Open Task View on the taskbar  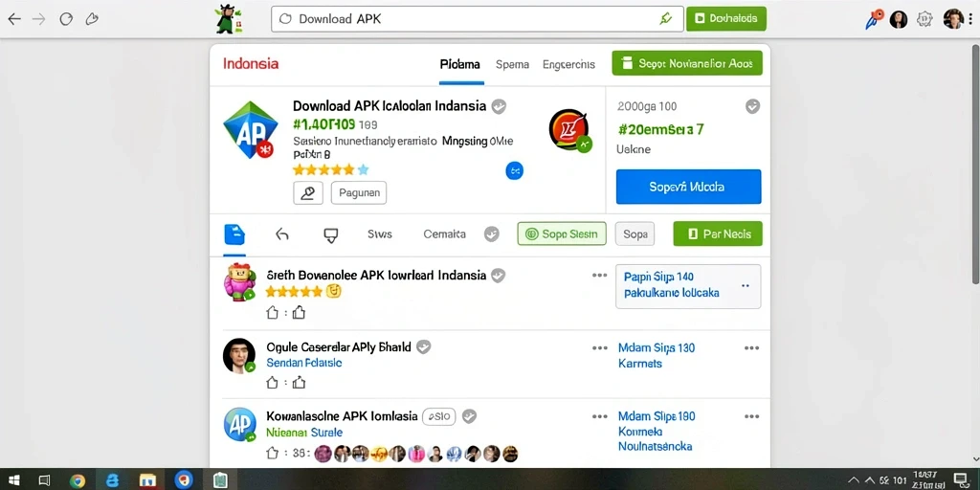(44, 480)
